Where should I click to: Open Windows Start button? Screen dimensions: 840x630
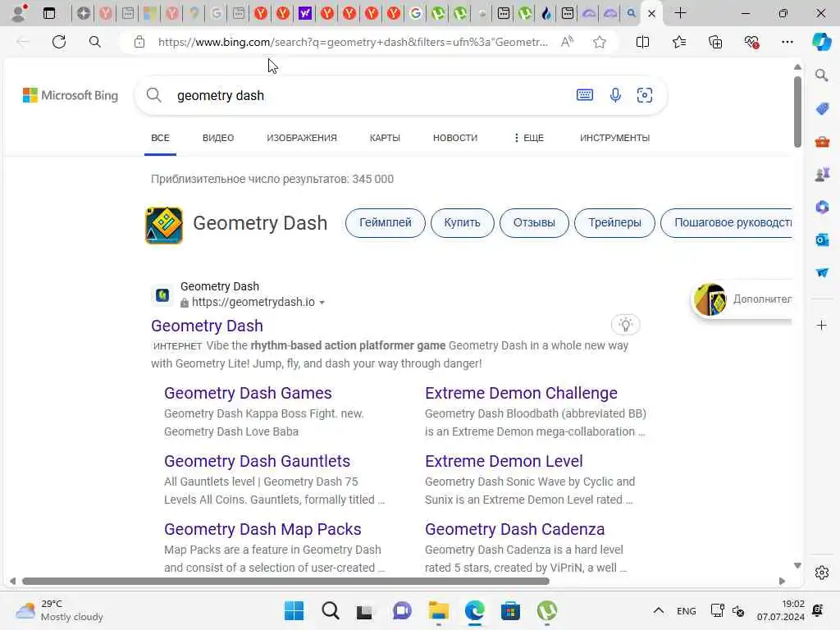pyautogui.click(x=294, y=610)
